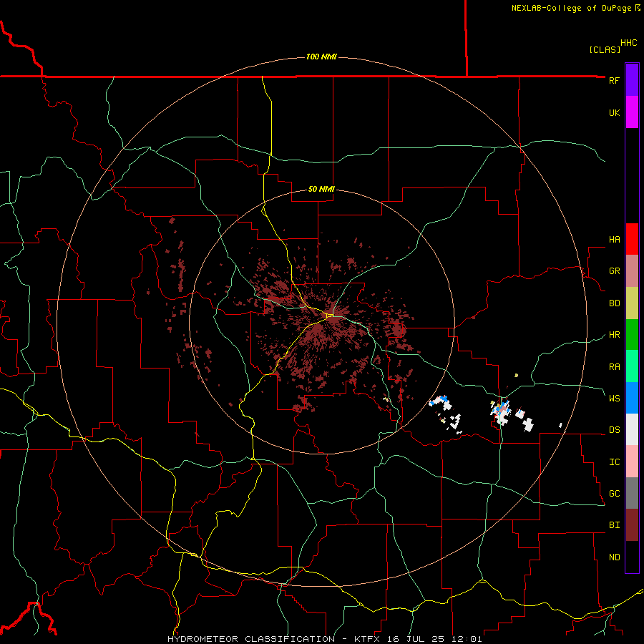The width and height of the screenshot is (644, 644).
Task: Click the BD legend label
Action: 614,303
